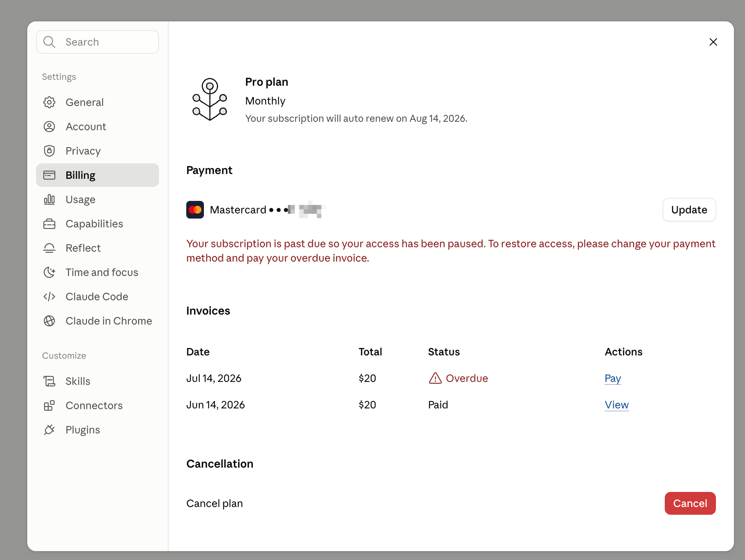745x560 pixels.
Task: Open the Reflect section
Action: [x=98, y=248]
